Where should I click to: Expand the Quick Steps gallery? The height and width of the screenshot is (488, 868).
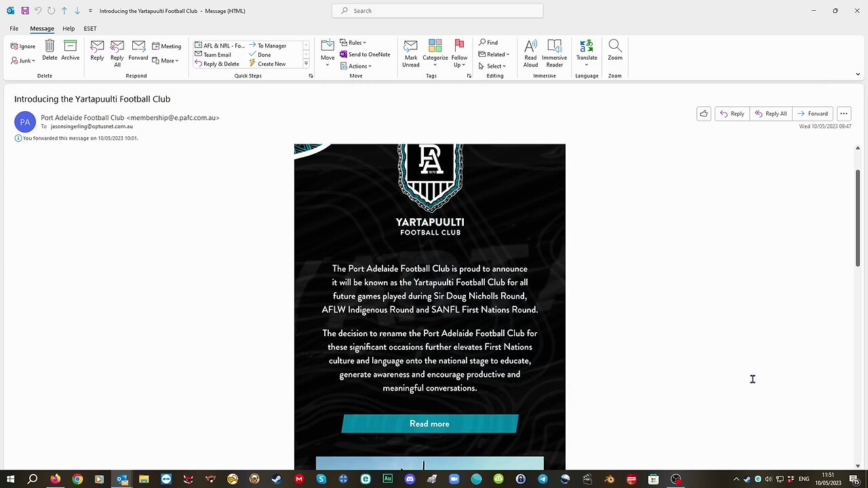(x=306, y=64)
